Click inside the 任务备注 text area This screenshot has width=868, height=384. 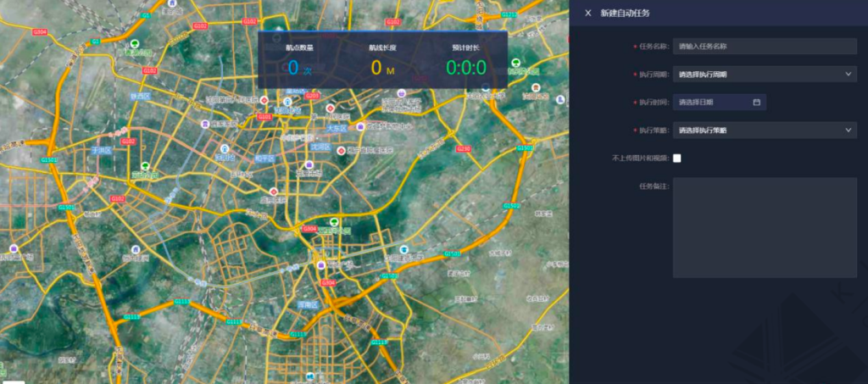click(764, 227)
